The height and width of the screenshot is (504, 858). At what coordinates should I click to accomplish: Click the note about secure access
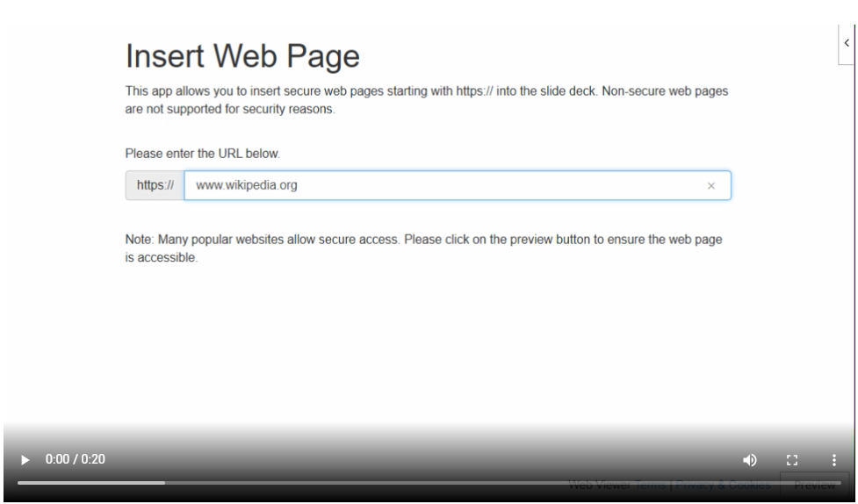(x=423, y=248)
